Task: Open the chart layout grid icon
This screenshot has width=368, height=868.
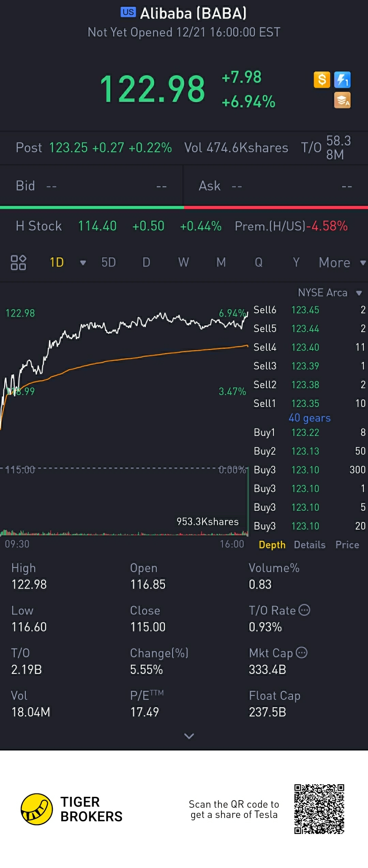Action: (18, 263)
